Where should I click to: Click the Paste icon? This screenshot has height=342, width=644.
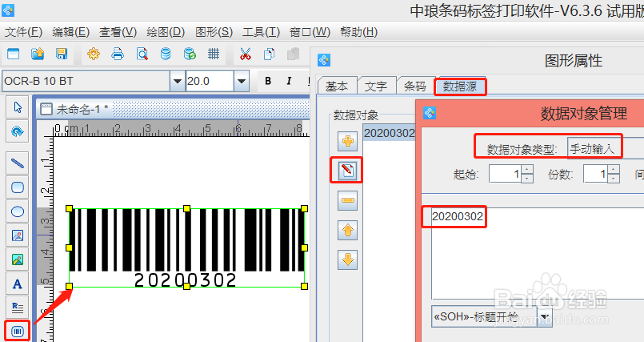tap(293, 54)
